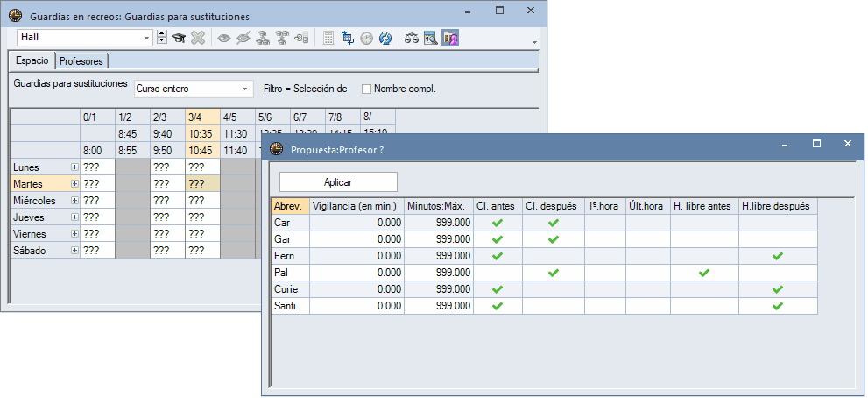
Task: Click the second hierarchy people icon in toolbar
Action: [x=282, y=38]
